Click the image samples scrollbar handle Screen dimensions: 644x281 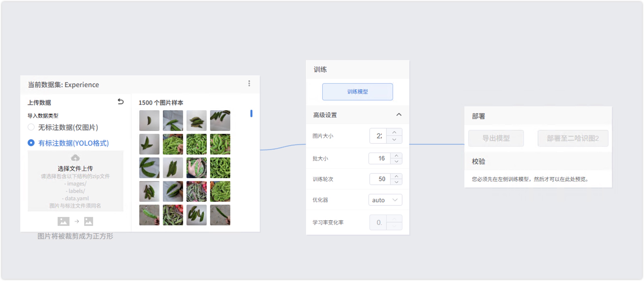tap(251, 113)
